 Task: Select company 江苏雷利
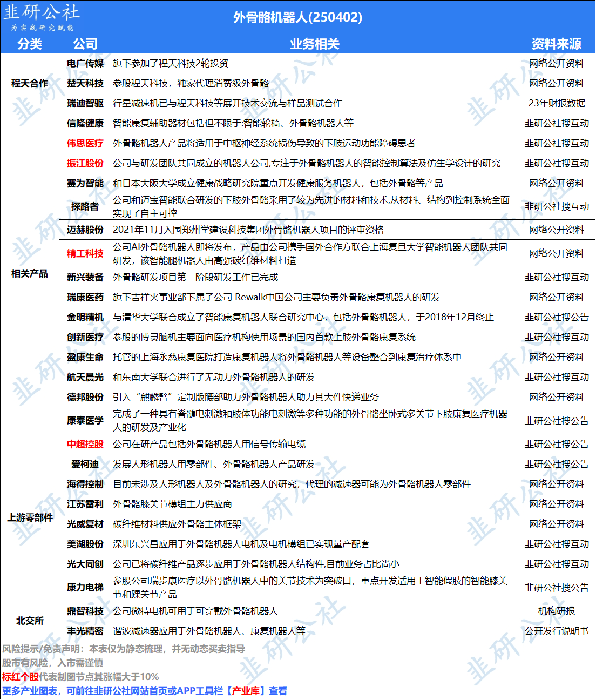pyautogui.click(x=85, y=504)
